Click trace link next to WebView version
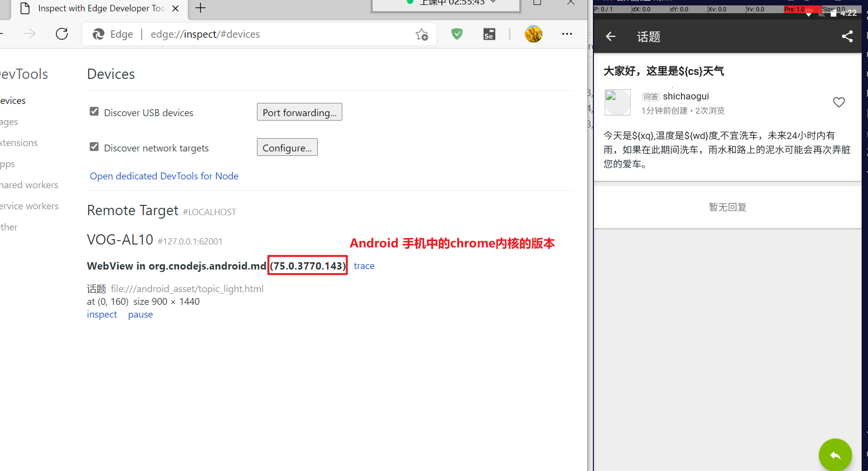The width and height of the screenshot is (868, 471). 364,266
